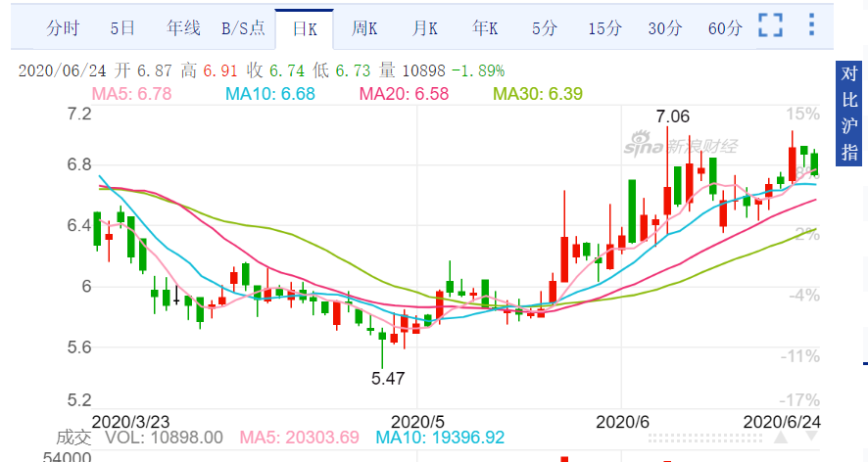Click the 2020/5 date axis label

pyautogui.click(x=417, y=422)
